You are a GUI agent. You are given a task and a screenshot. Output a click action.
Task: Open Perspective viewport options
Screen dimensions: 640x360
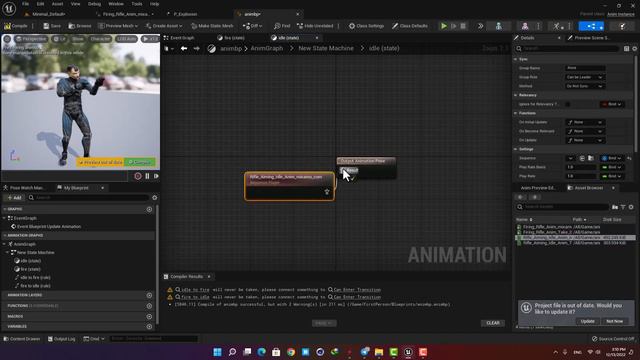(31, 39)
